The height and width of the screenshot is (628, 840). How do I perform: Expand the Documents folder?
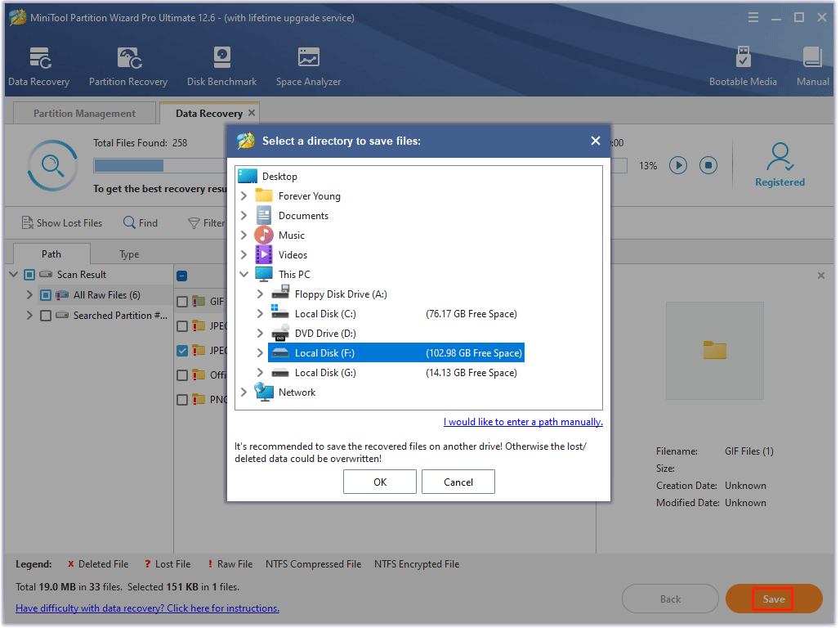(244, 216)
